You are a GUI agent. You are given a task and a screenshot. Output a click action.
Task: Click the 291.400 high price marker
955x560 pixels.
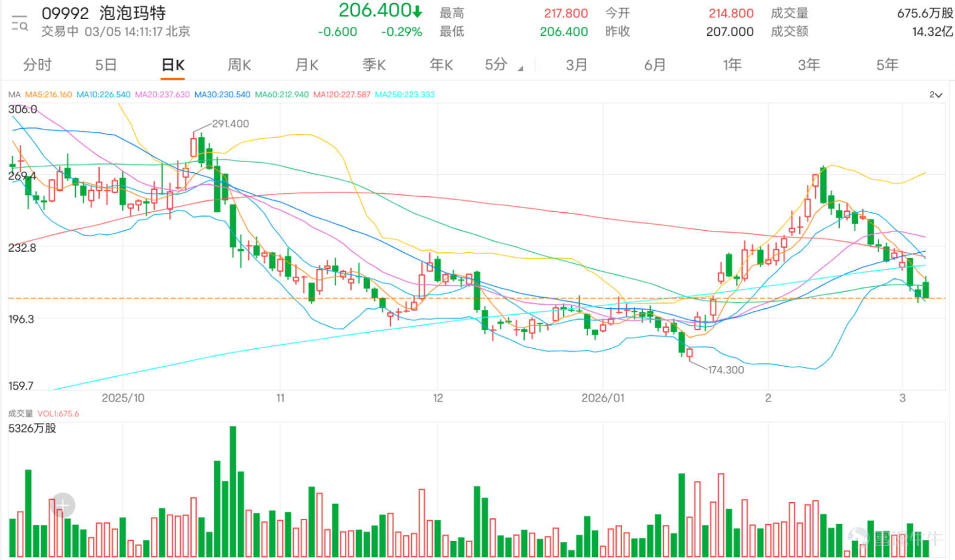pos(230,123)
